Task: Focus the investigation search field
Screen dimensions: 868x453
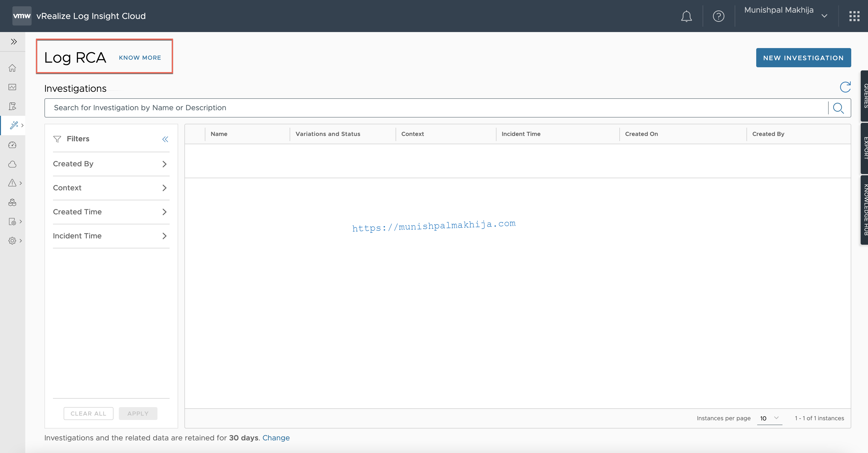Action: tap(436, 108)
